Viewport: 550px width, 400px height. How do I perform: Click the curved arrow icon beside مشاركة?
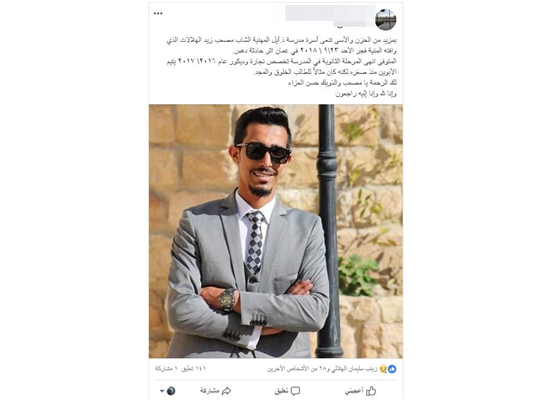[227, 391]
